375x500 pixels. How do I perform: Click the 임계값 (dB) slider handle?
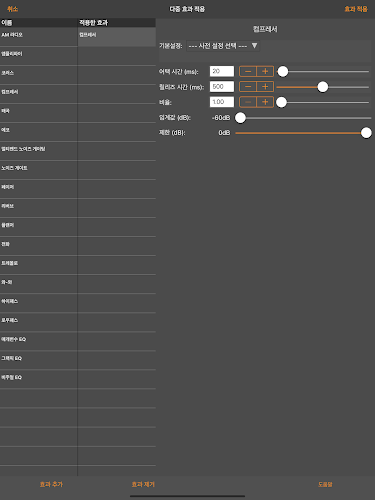(x=240, y=118)
